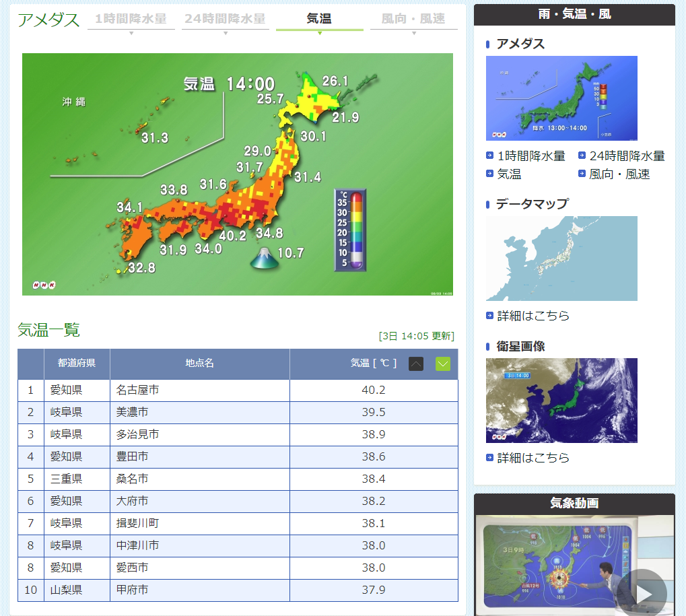
Task: Sort temperatures ascending with the dark up arrow
Action: tap(416, 364)
